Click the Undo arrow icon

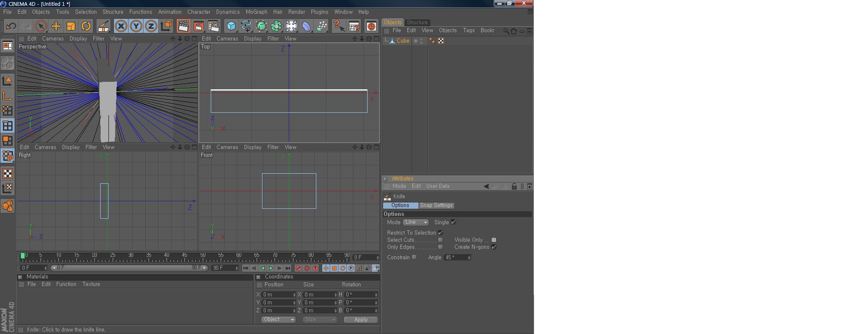[11, 26]
